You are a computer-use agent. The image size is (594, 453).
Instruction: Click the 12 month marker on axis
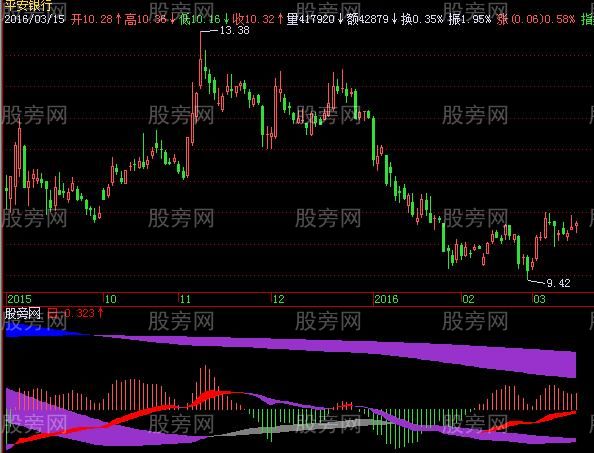click(278, 299)
